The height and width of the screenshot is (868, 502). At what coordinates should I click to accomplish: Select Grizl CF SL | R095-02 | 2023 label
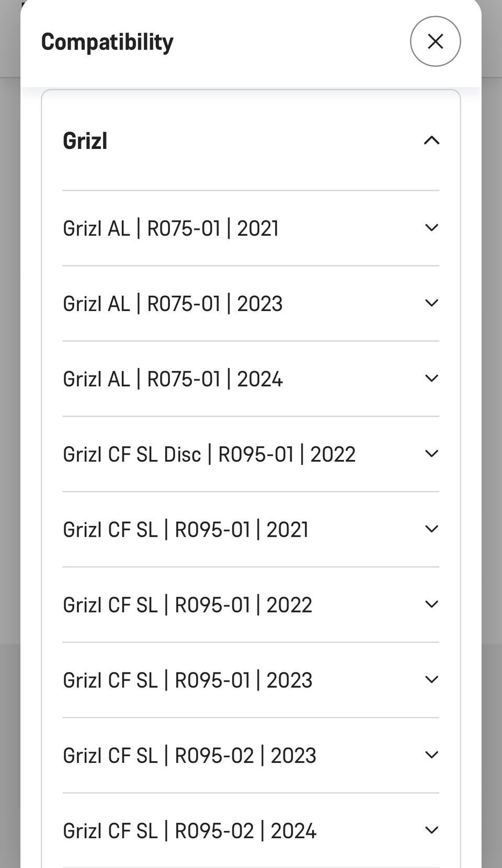(189, 755)
